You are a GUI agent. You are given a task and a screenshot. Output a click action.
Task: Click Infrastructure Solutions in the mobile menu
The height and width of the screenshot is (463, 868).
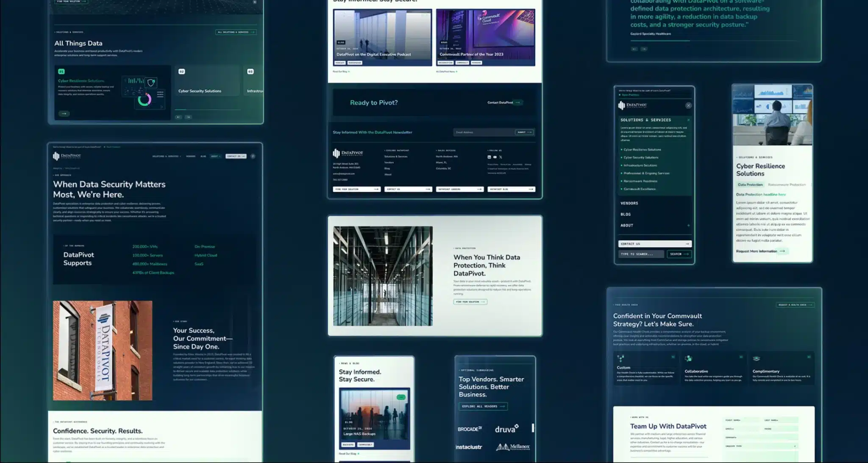tap(640, 165)
